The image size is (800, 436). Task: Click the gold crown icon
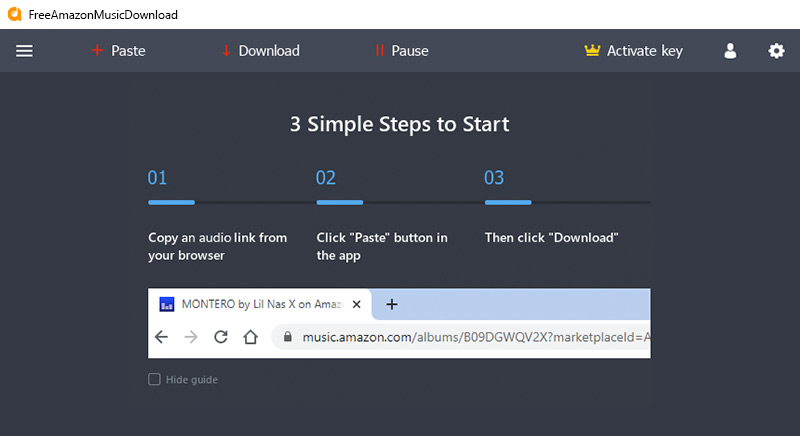592,50
